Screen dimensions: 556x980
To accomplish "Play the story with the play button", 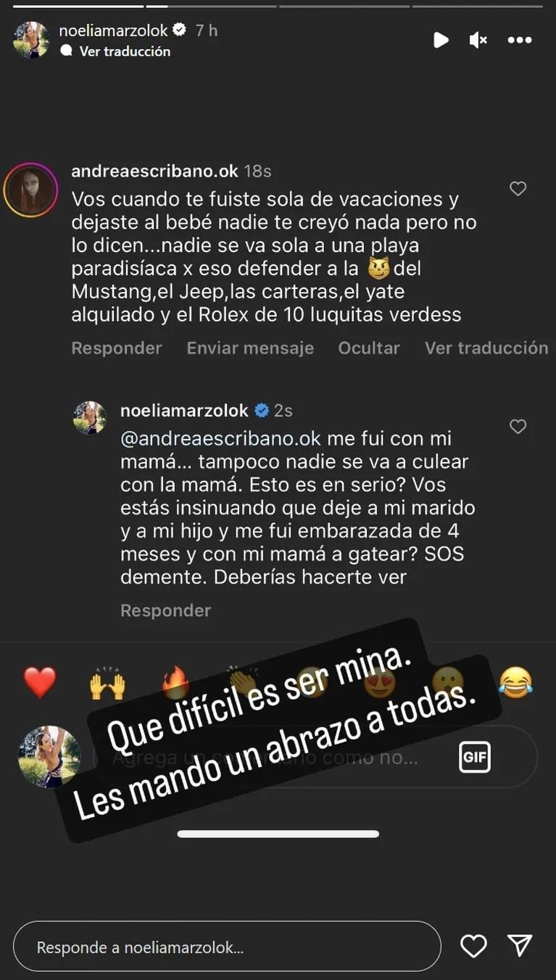I will [x=441, y=41].
